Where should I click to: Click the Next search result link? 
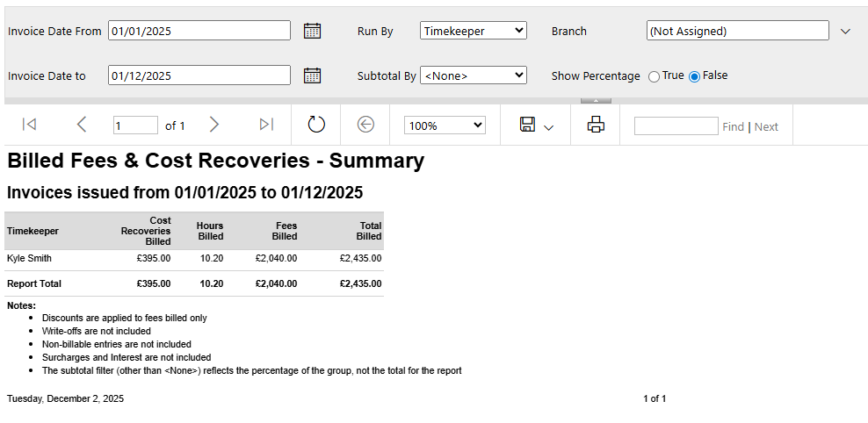(x=766, y=126)
